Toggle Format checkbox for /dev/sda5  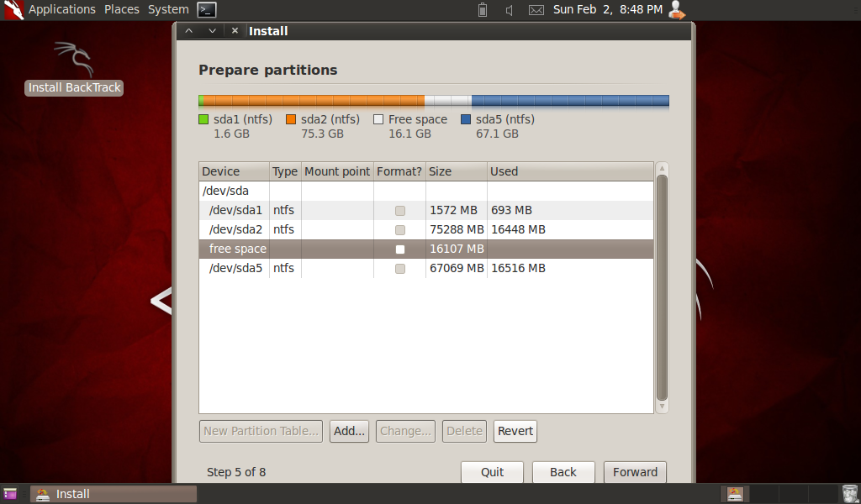pyautogui.click(x=400, y=268)
